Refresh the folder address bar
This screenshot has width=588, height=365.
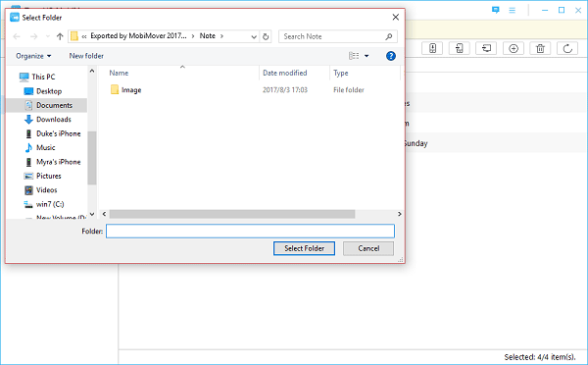266,36
